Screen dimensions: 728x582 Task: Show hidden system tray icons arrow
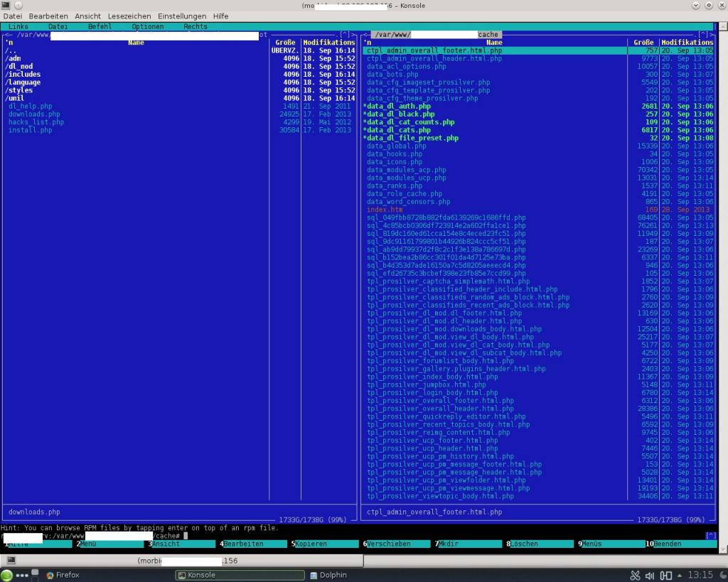680,575
